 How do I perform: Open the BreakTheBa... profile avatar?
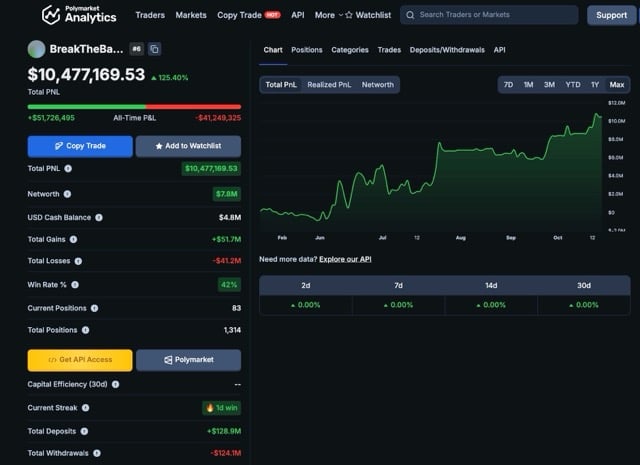(x=36, y=49)
